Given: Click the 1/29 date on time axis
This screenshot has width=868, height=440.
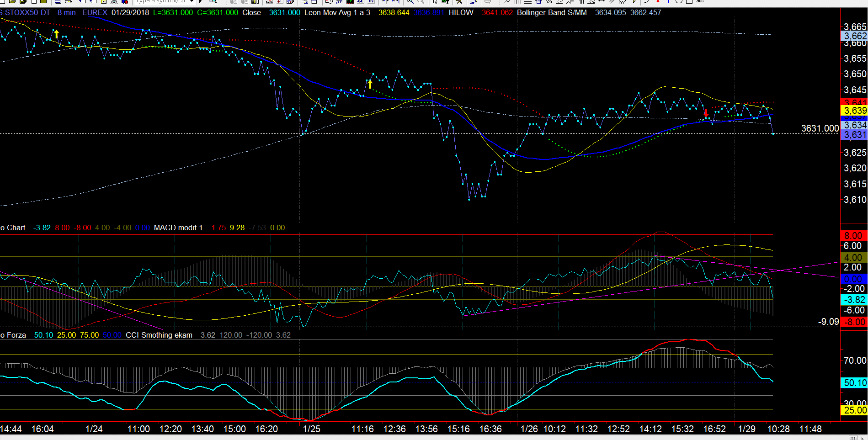Looking at the screenshot, I should [x=747, y=429].
